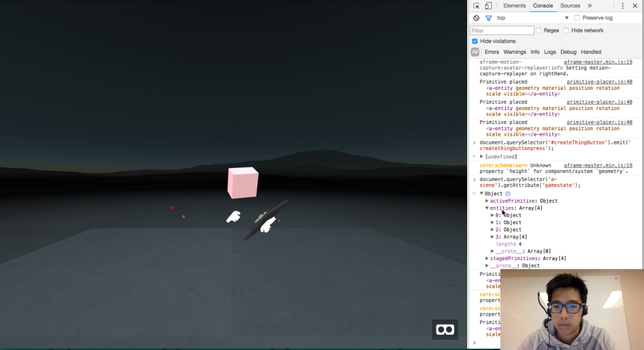
Task: Open the top execution context dropdown
Action: [x=566, y=18]
